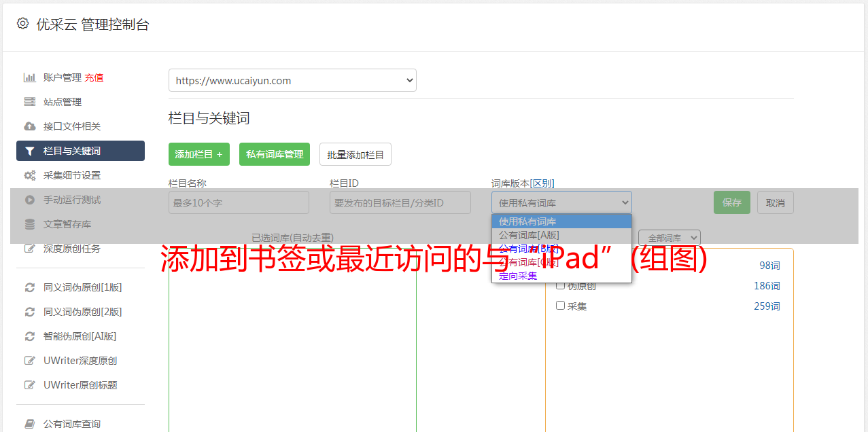This screenshot has height=432, width=868.
Task: Check the 采集 word library checkbox
Action: pos(561,306)
